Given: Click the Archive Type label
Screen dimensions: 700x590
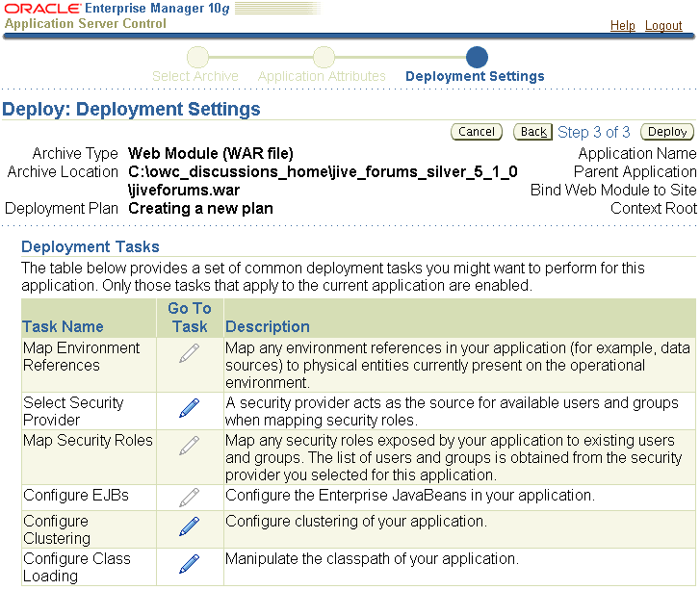Looking at the screenshot, I should (75, 154).
